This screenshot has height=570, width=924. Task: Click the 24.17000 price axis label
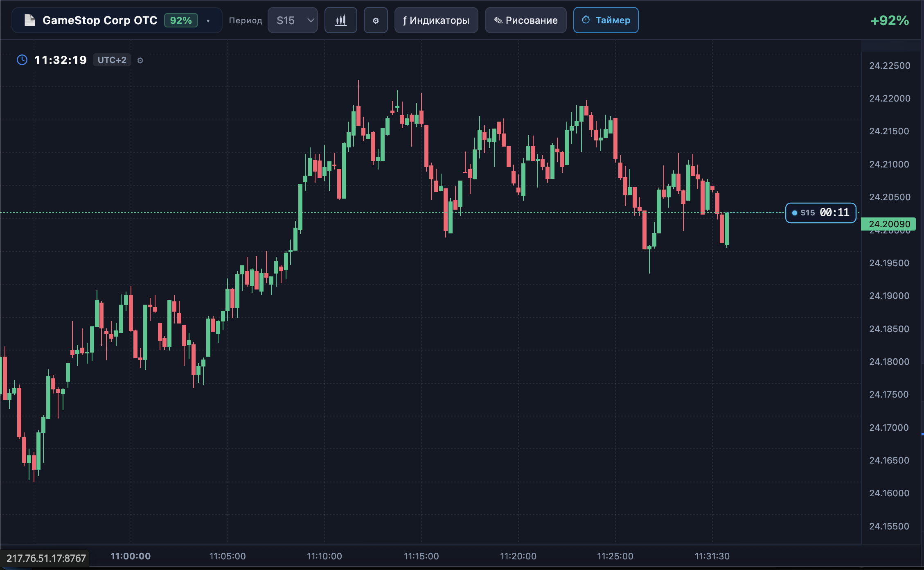point(889,427)
